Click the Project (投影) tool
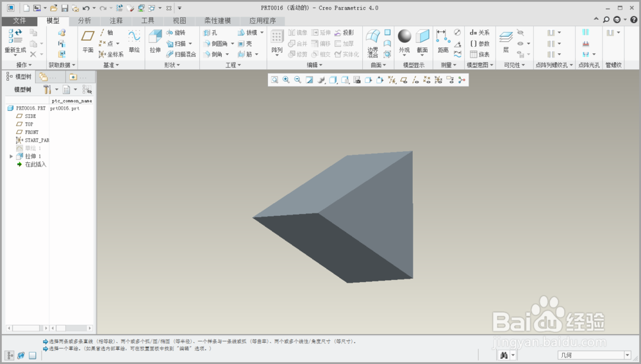 point(344,33)
